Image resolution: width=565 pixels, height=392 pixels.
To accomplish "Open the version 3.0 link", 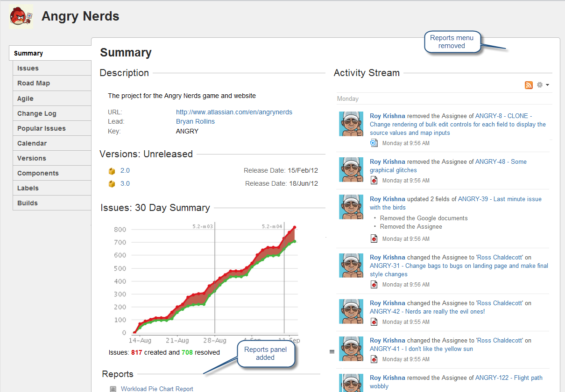I will click(125, 184).
